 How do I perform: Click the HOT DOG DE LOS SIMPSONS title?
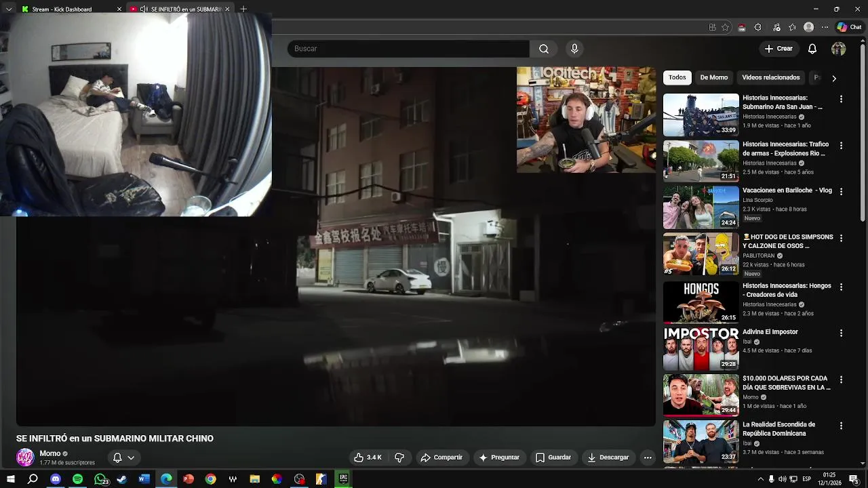[787, 241]
